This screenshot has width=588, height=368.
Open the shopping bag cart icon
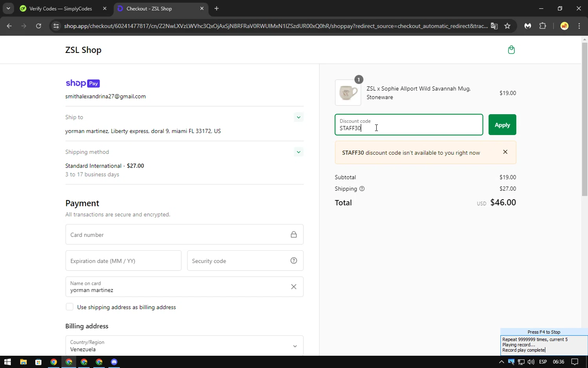[511, 50]
